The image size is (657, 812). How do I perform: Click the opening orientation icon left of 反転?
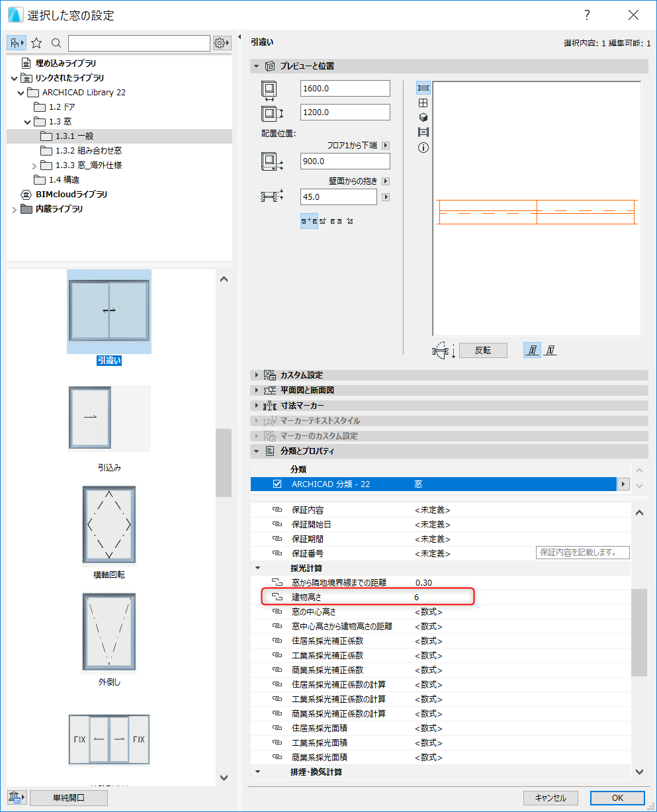coord(443,351)
